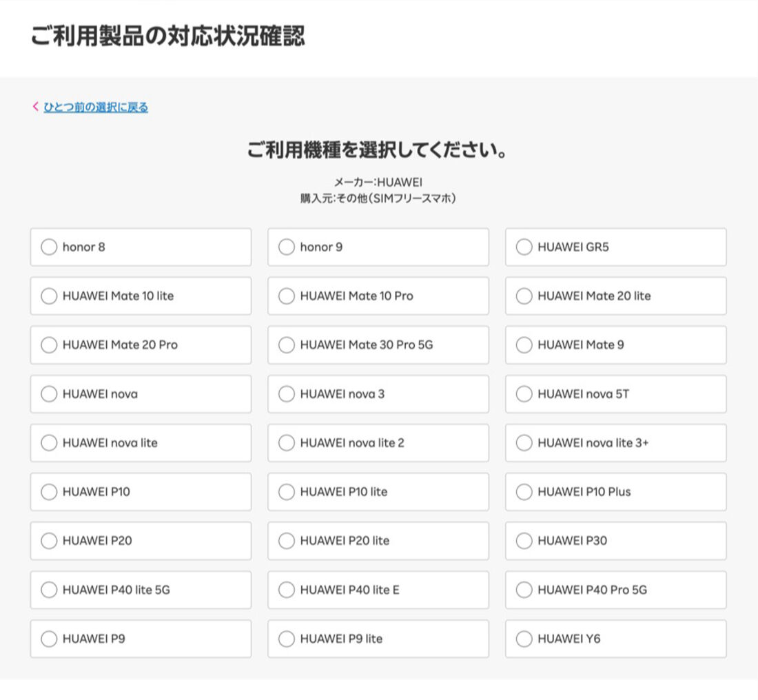This screenshot has height=700, width=758.
Task: Select HUAWEI nova lite without a number
Action: (x=141, y=443)
